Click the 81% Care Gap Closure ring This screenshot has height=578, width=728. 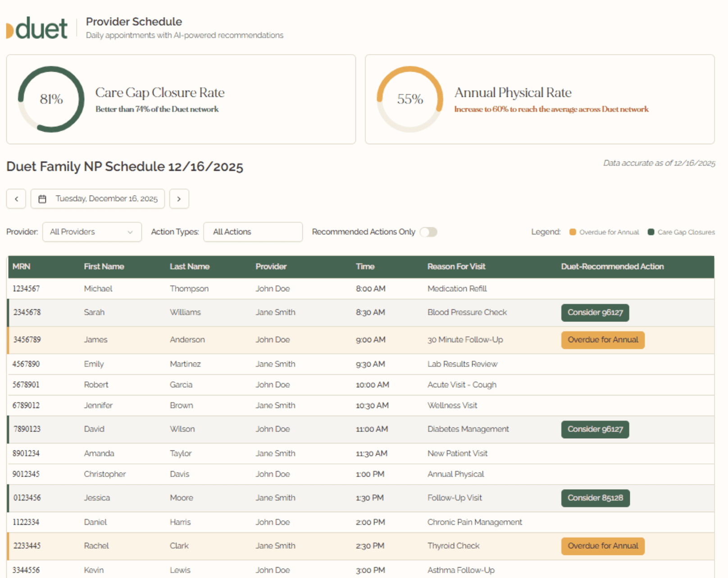(51, 99)
